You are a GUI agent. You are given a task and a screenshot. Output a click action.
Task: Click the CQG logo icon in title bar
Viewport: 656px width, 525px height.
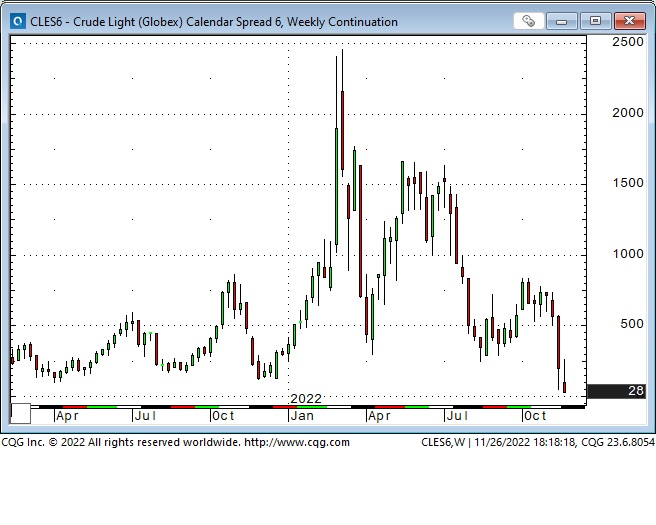coord(18,21)
